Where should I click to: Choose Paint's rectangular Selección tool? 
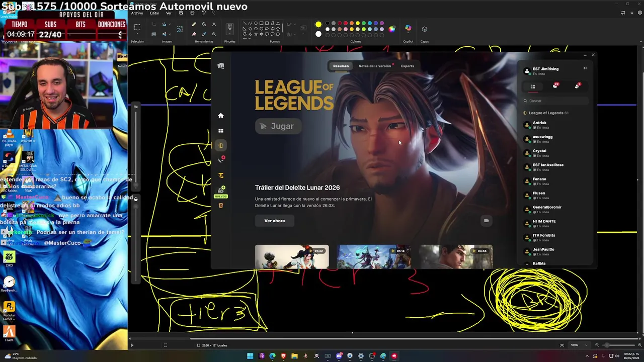pyautogui.click(x=137, y=28)
